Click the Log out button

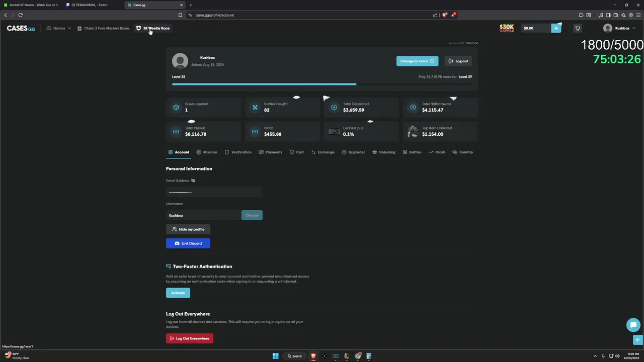(458, 61)
